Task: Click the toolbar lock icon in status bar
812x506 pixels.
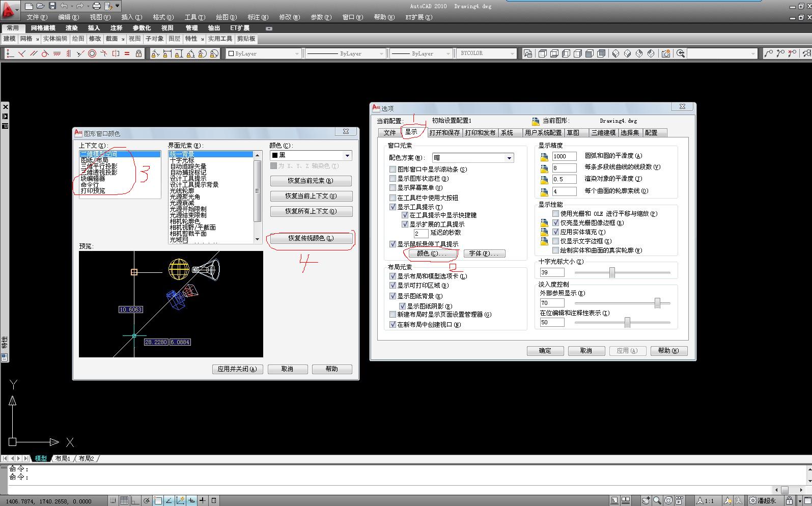Action: pyautogui.click(x=789, y=500)
